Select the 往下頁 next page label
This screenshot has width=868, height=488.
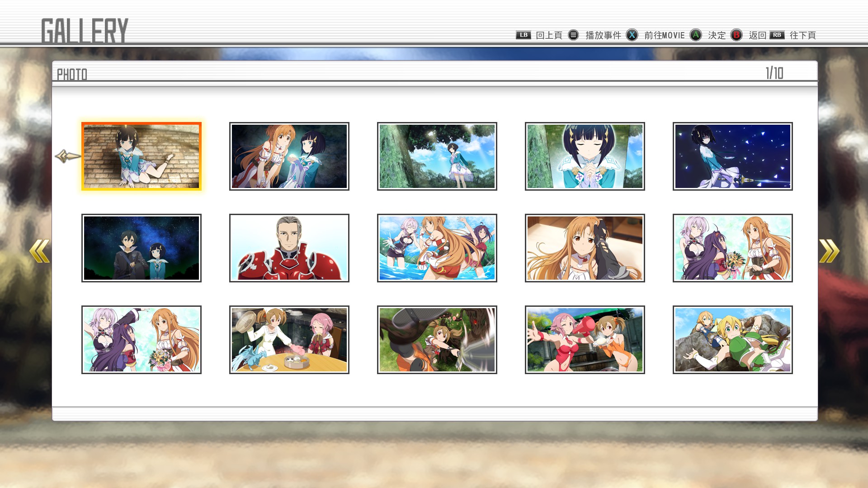point(802,35)
